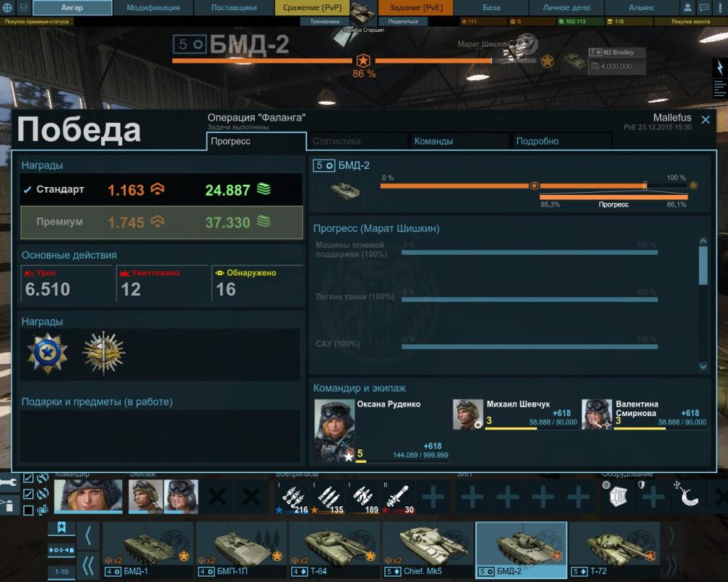Switch to the Подробно tab
This screenshot has height=582, width=728.
coord(561,141)
